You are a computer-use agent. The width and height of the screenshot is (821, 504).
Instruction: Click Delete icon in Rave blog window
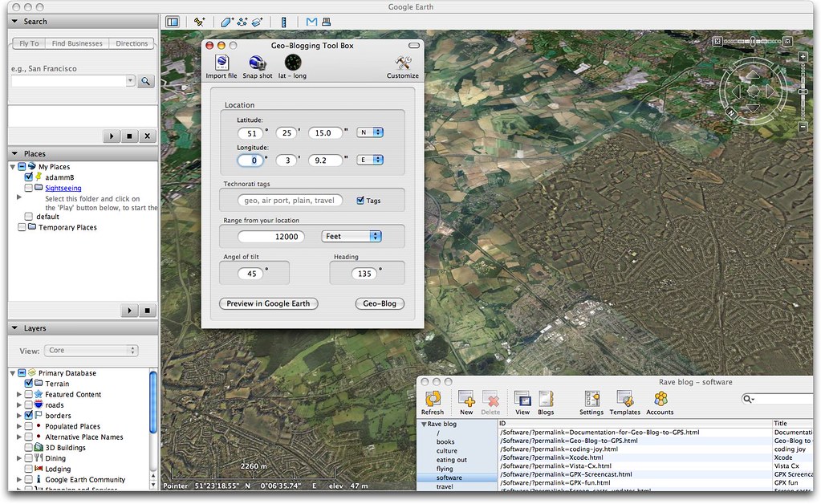tap(490, 399)
